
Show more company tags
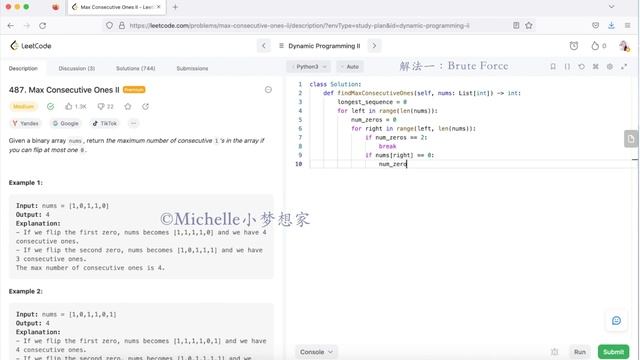[x=133, y=123]
